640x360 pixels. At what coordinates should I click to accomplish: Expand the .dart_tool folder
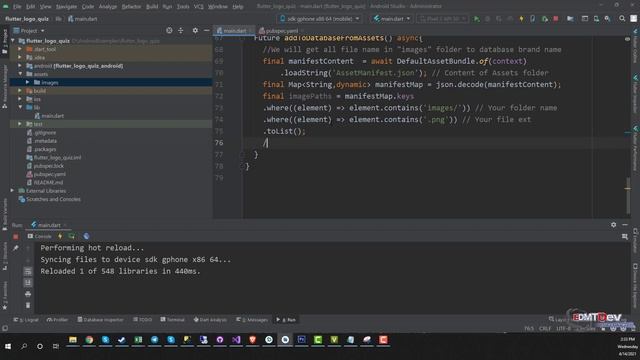pos(20,49)
